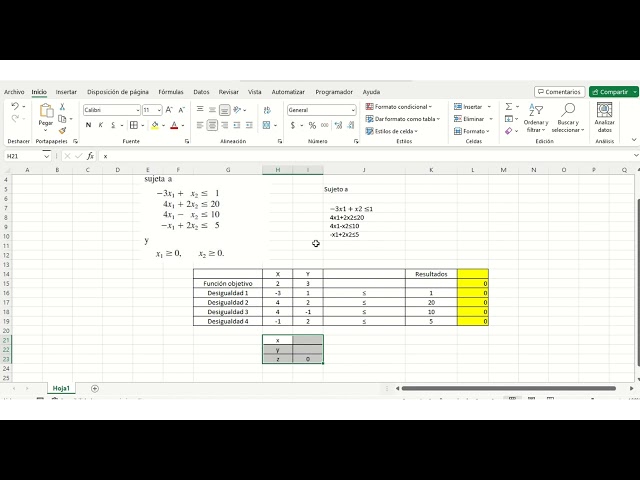Select the Hoja1 sheet tab

(x=61, y=388)
